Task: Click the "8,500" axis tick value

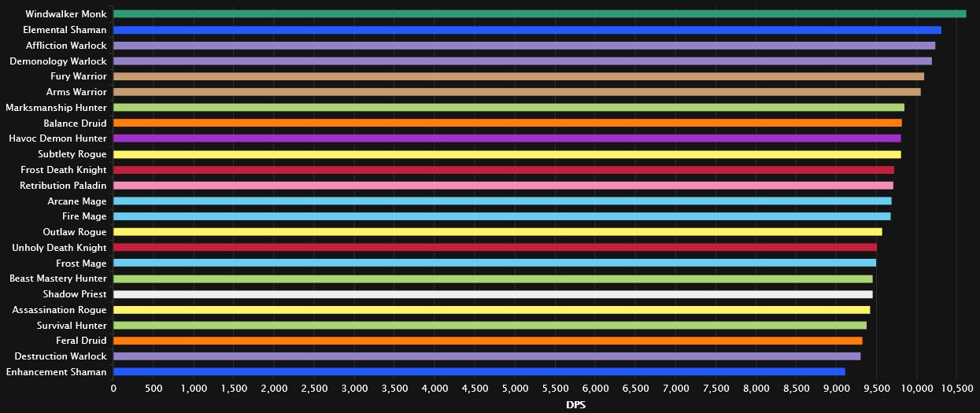Action: pos(797,389)
